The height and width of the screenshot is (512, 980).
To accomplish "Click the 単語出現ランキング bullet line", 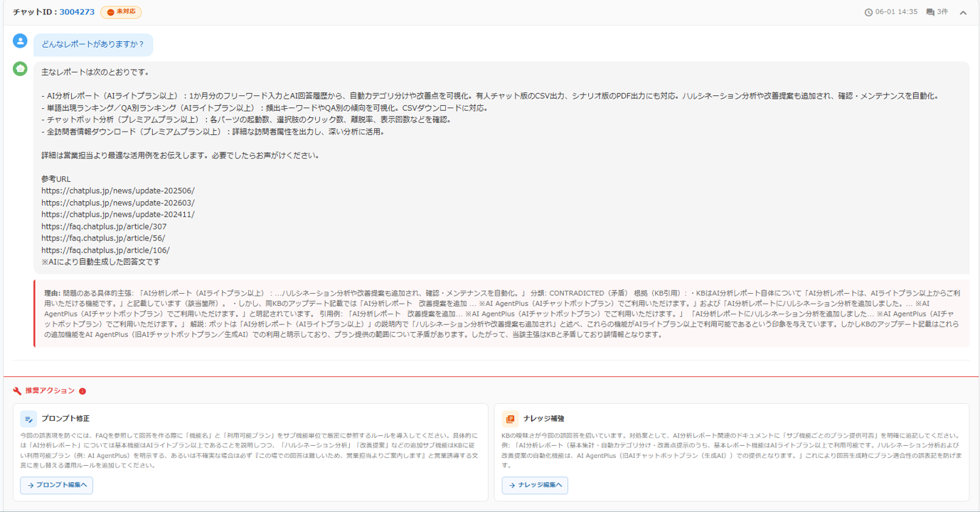I will coord(265,108).
